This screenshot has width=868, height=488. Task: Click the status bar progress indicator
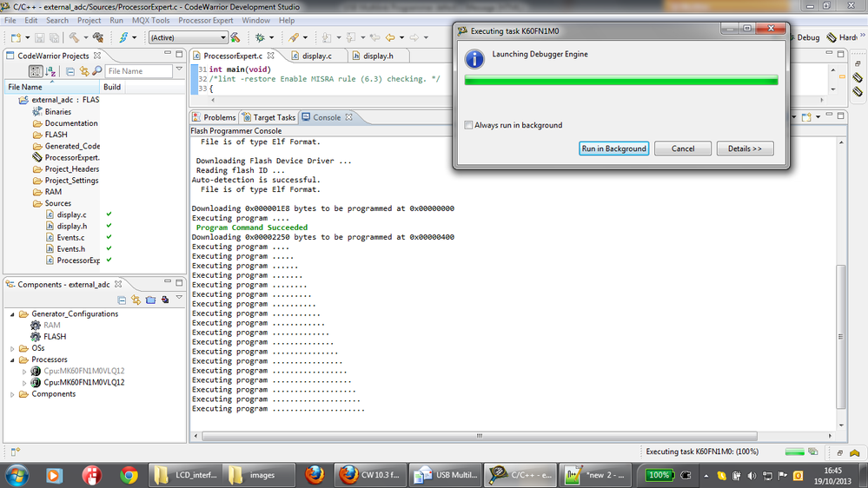795,452
